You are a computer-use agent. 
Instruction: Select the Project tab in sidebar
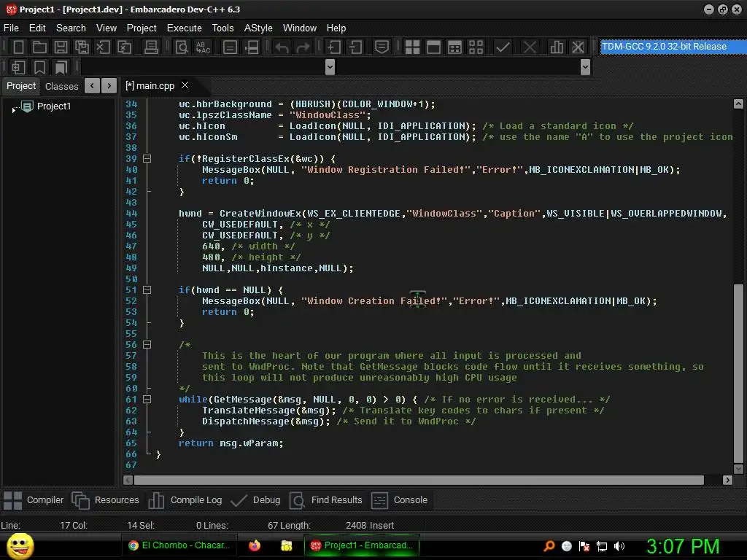21,86
